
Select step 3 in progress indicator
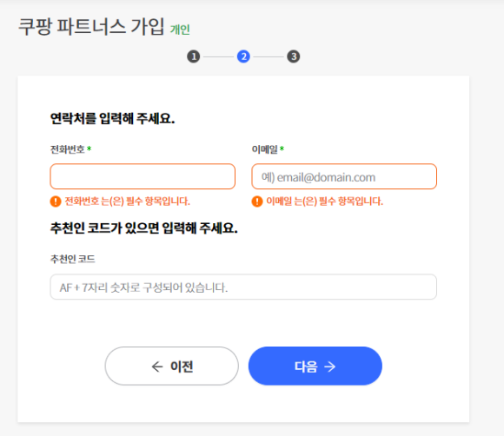(x=294, y=56)
